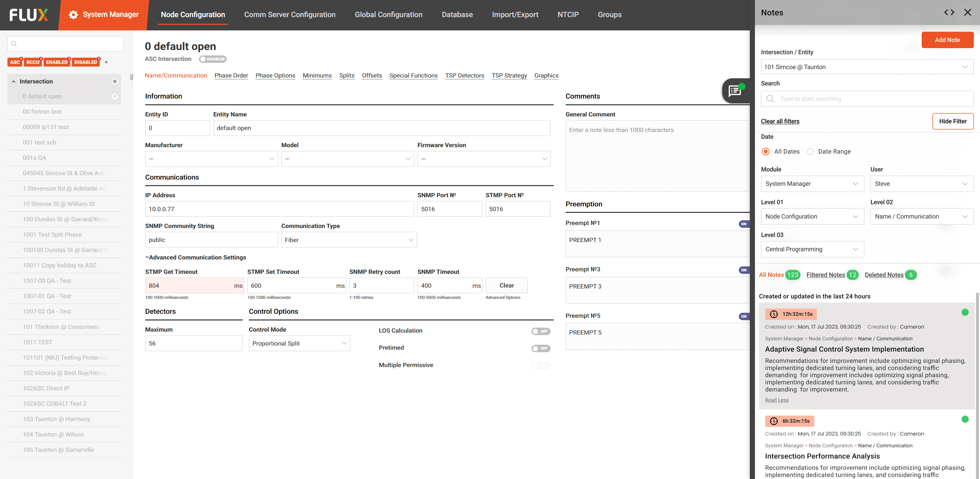Image resolution: width=980 pixels, height=479 pixels.
Task: Click the System Manager gear icon
Action: pos(73,15)
